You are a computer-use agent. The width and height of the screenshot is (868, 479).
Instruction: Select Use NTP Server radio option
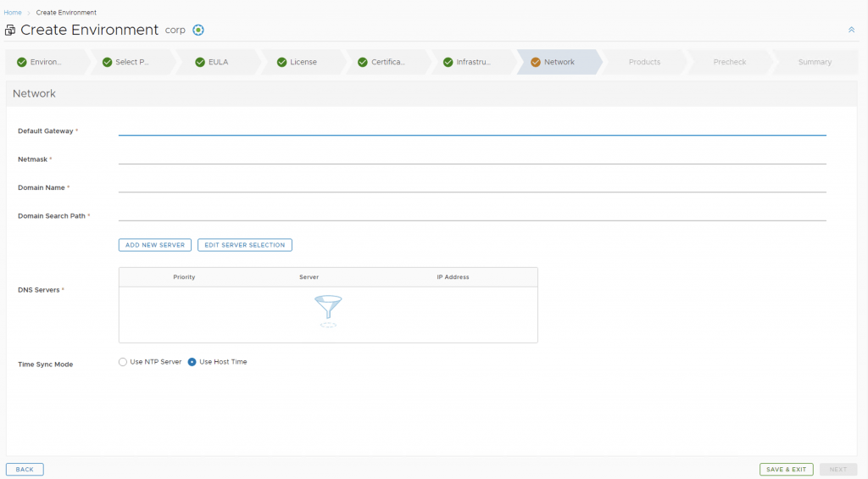click(123, 362)
